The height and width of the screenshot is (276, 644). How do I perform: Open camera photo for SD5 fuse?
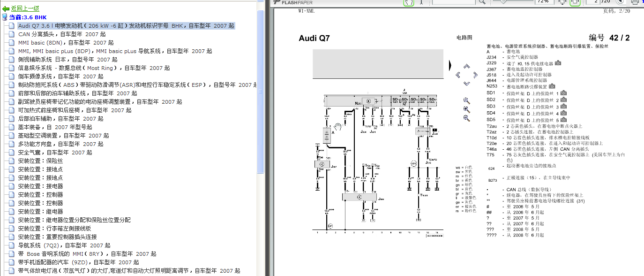(x=563, y=120)
